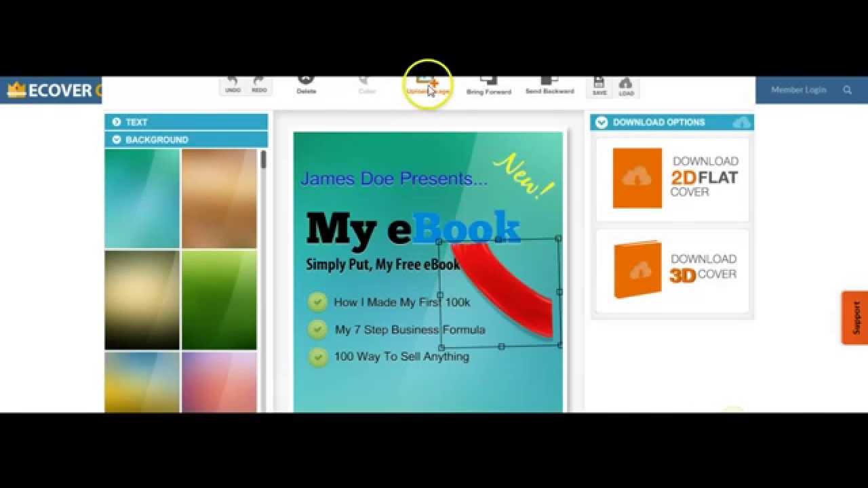Send selected object backward
The width and height of the screenshot is (868, 488).
(x=549, y=86)
